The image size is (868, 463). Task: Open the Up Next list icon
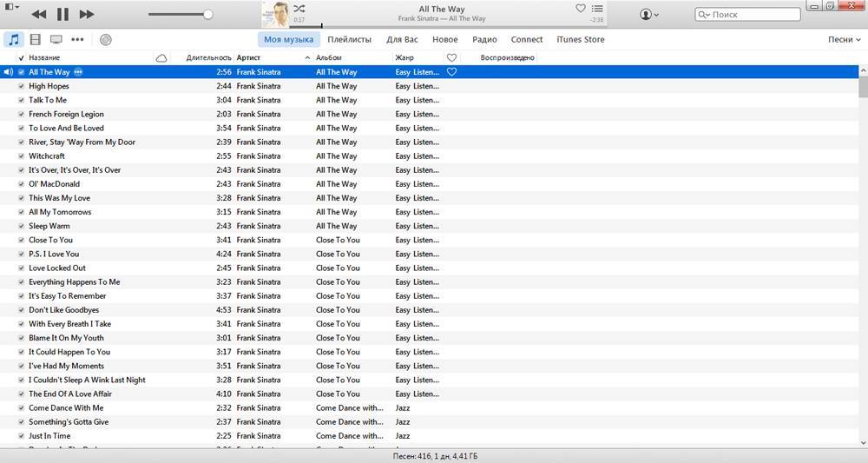pyautogui.click(x=597, y=8)
